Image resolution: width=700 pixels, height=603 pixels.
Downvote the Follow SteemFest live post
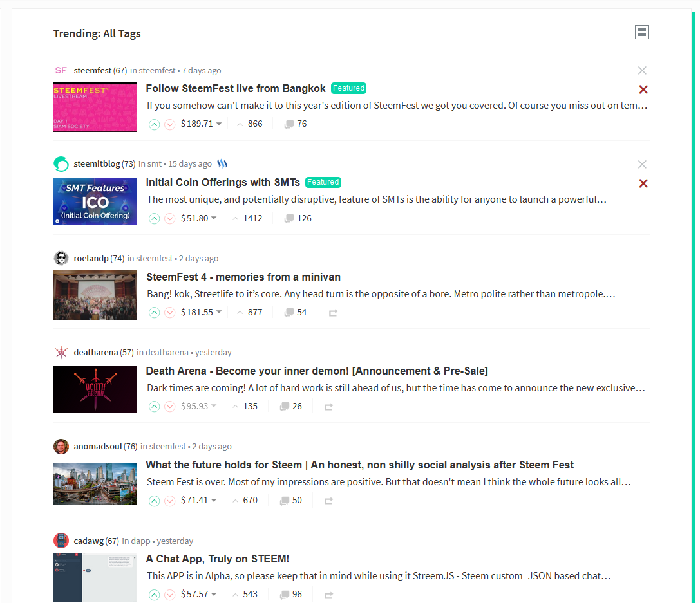169,124
